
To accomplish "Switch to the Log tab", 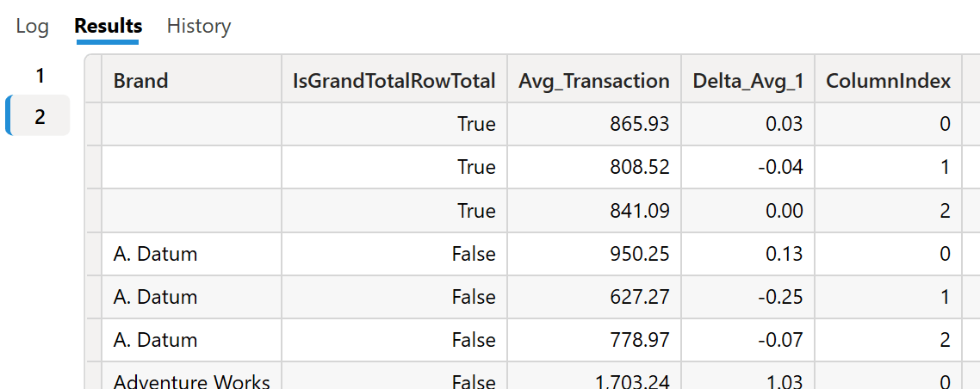I will click(x=32, y=26).
